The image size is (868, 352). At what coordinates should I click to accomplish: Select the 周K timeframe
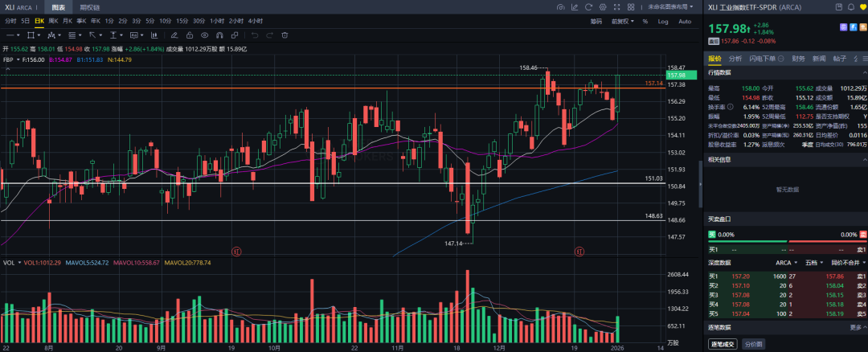click(54, 21)
